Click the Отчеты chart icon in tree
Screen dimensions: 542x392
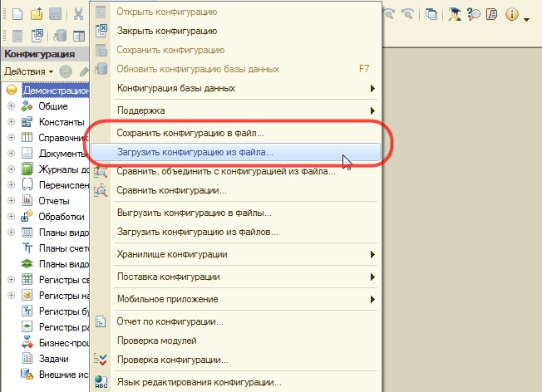pos(27,200)
